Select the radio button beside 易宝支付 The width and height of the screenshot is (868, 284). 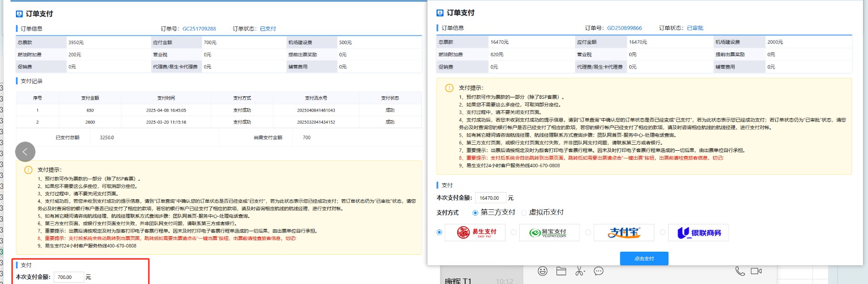(x=514, y=233)
